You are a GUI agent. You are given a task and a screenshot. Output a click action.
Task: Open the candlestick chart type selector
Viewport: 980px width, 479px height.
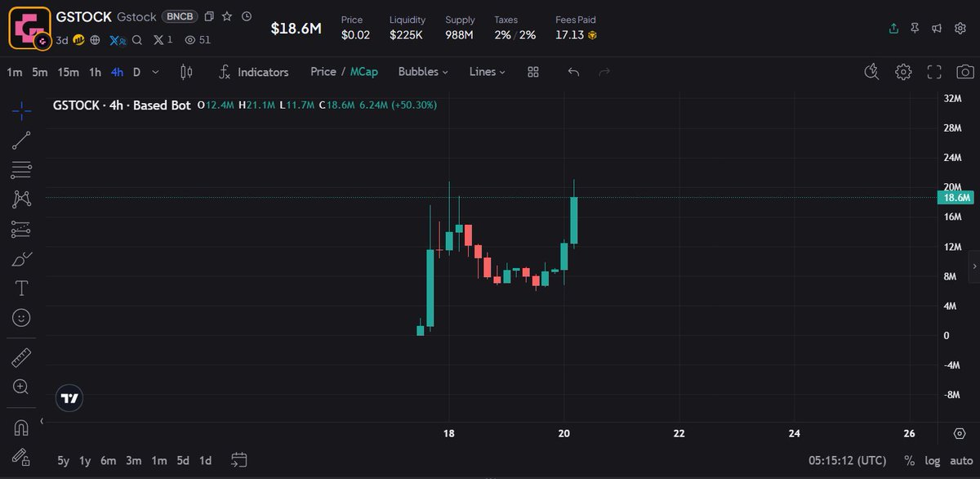coord(185,72)
